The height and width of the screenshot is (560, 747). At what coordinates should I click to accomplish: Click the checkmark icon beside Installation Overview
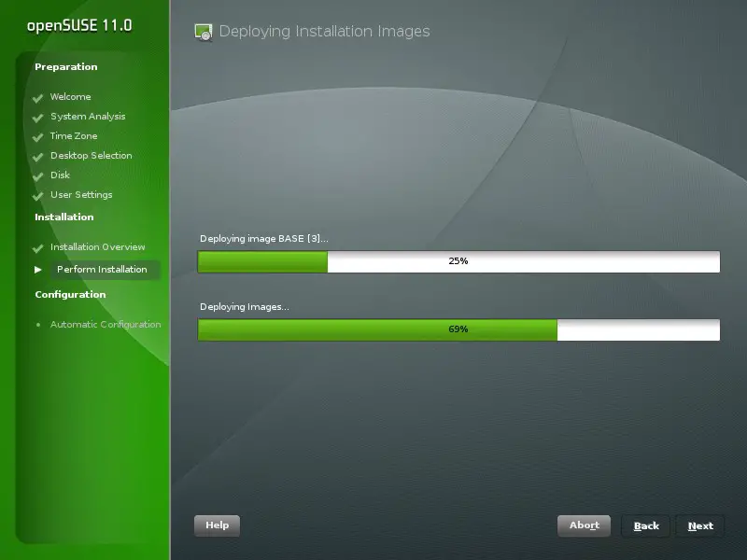(x=38, y=248)
